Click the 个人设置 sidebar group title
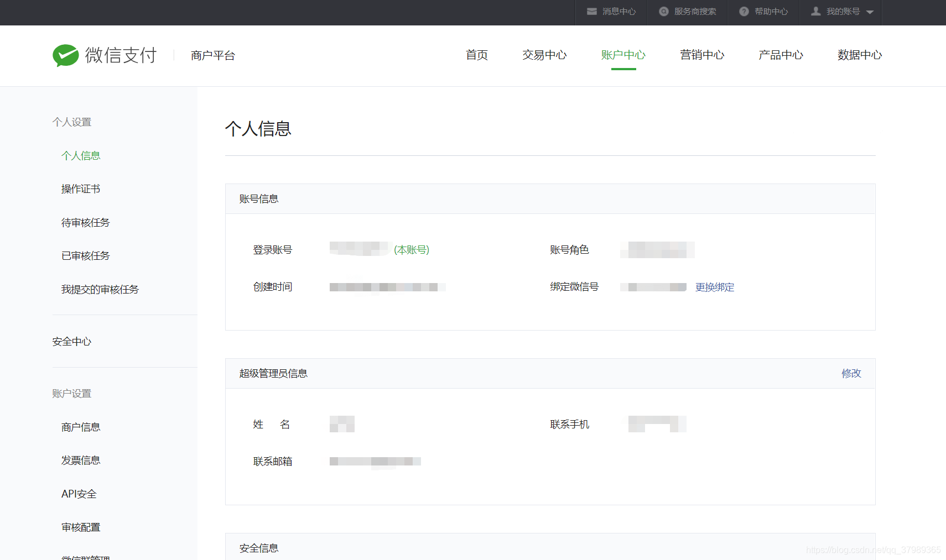The image size is (946, 560). (72, 122)
